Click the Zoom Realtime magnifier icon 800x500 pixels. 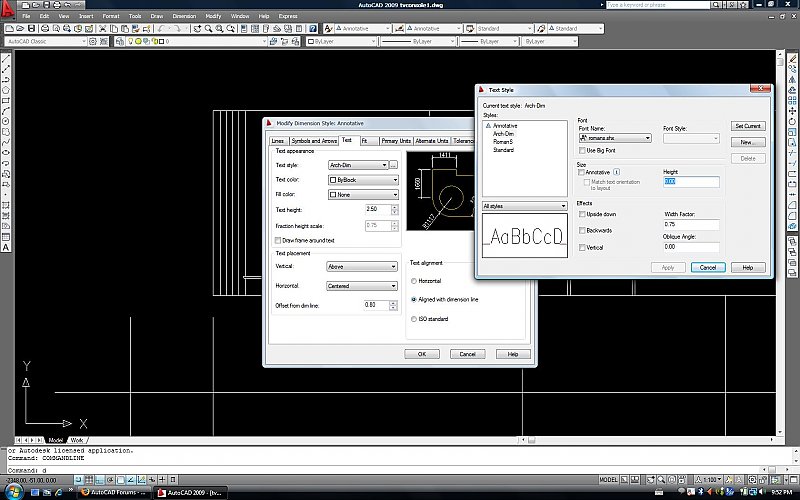[x=208, y=29]
